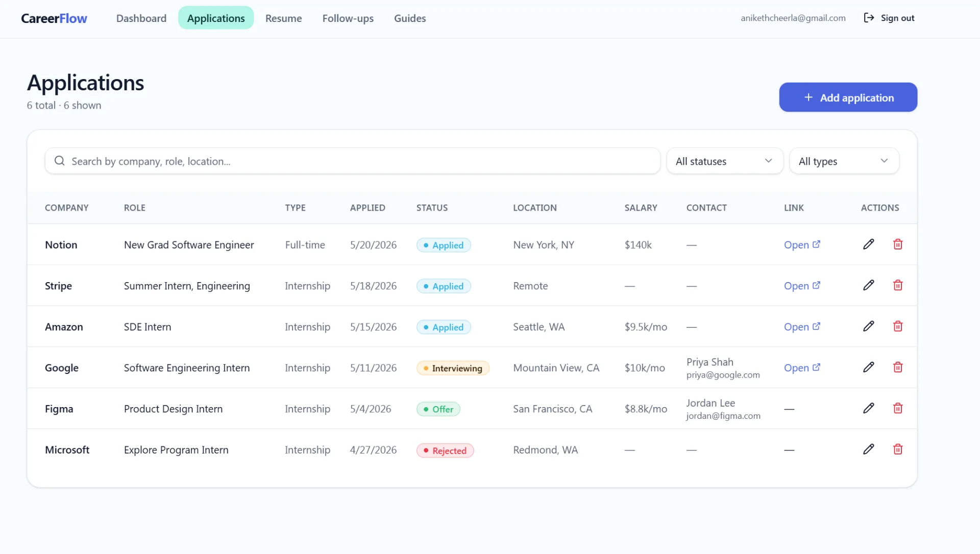Open the All types filter dropdown
This screenshot has height=554, width=980.
tap(844, 161)
